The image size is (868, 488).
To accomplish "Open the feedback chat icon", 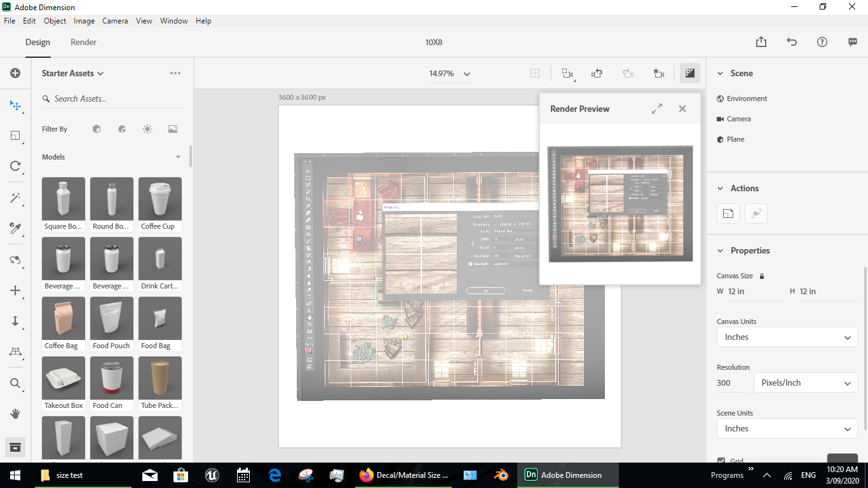I will click(x=853, y=42).
